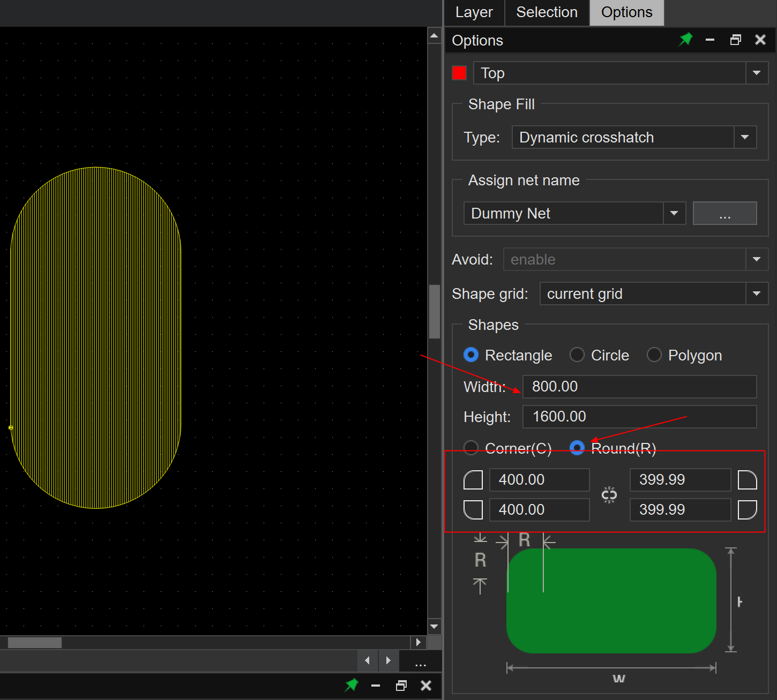Click the Width input field
The height and width of the screenshot is (700, 777).
point(639,387)
